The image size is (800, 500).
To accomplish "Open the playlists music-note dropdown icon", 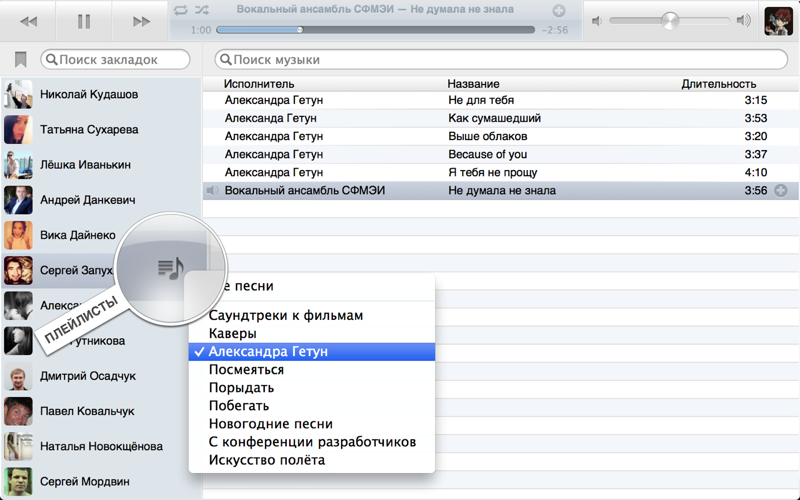I will coord(171,268).
